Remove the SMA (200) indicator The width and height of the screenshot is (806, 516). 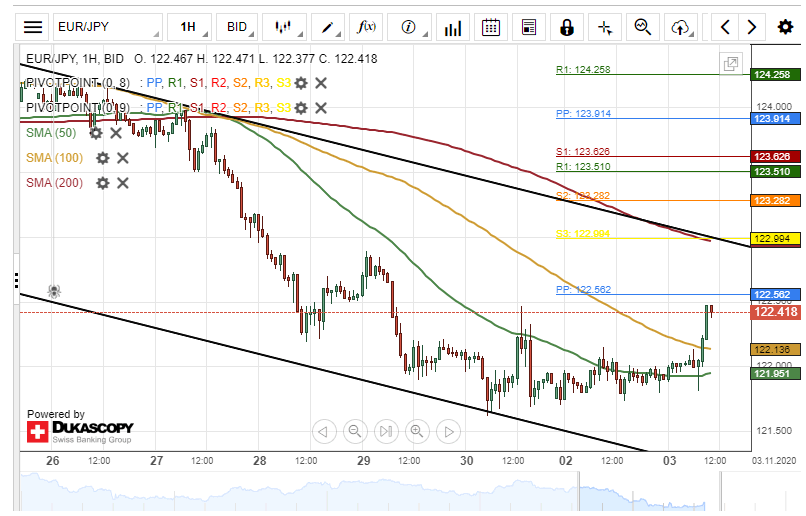tap(123, 183)
